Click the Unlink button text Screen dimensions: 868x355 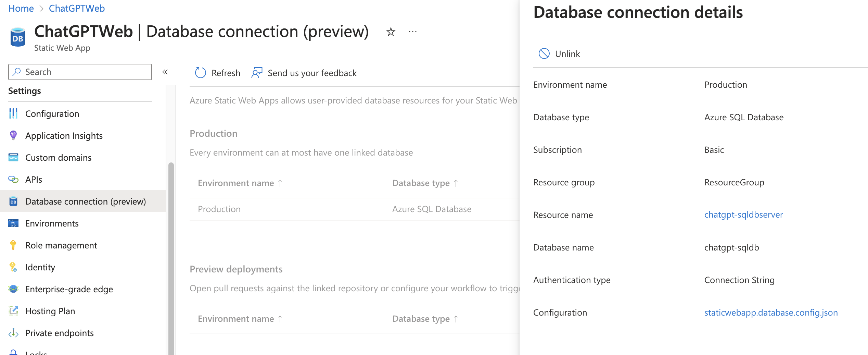(567, 54)
